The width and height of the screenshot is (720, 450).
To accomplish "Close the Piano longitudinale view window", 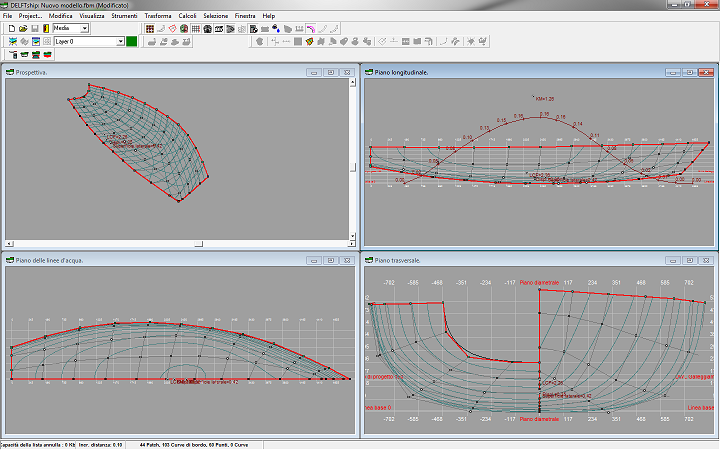I will click(x=706, y=73).
